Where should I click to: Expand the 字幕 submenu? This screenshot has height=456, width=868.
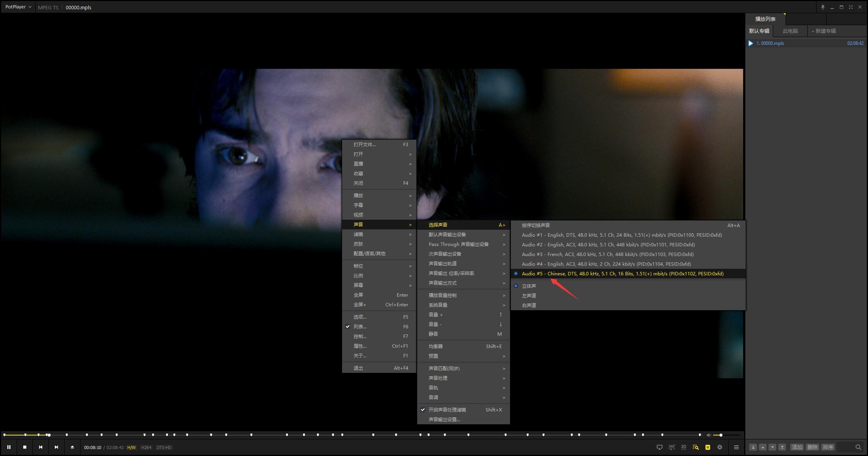pos(379,205)
